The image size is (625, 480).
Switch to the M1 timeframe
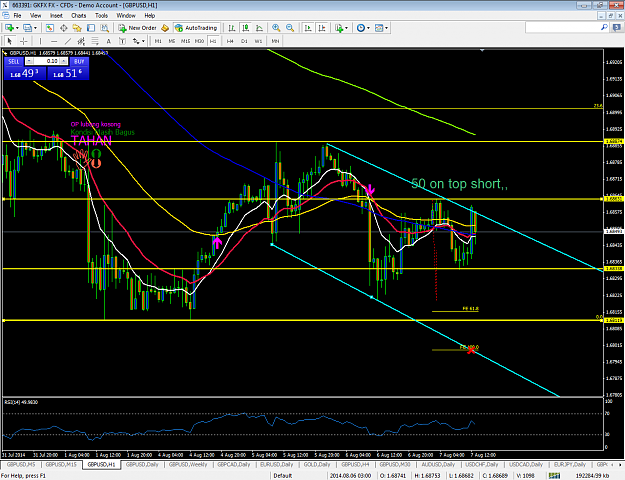pyautogui.click(x=158, y=41)
